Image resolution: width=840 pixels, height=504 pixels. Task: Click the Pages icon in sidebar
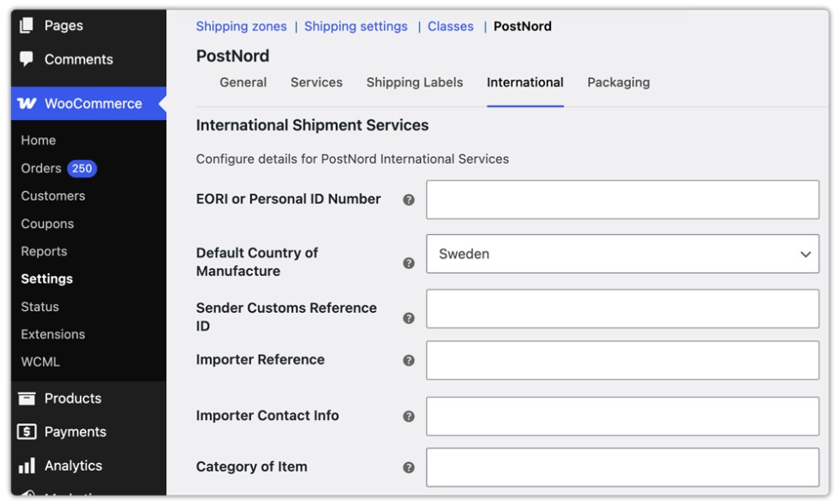[x=27, y=25]
